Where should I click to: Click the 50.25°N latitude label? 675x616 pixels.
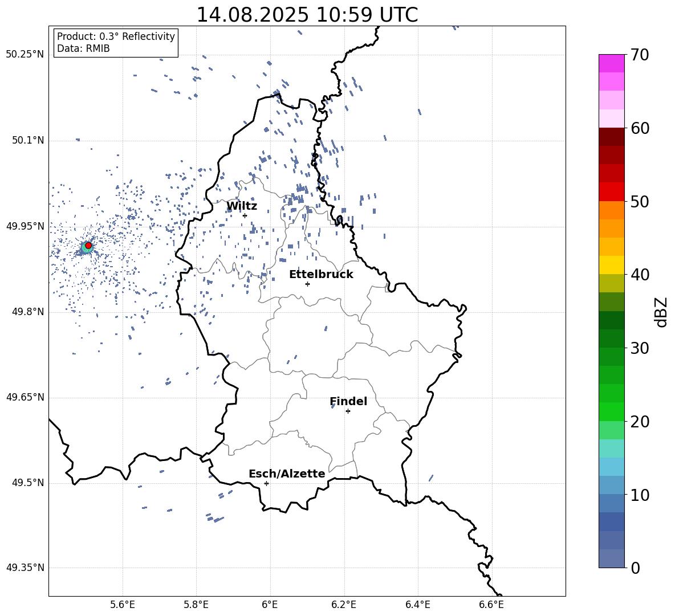pos(25,55)
